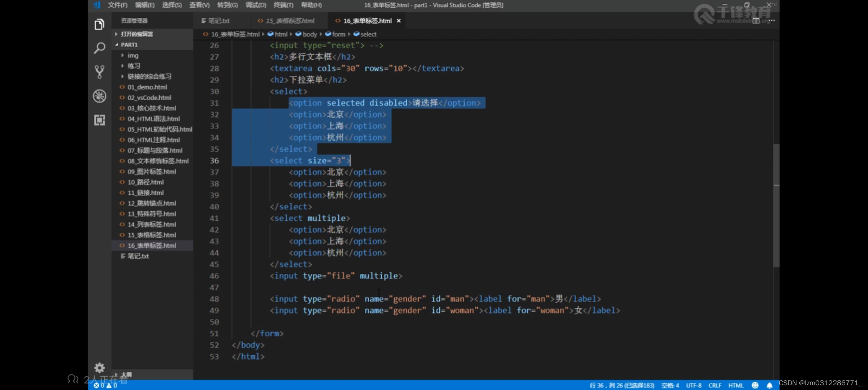Click the editor vertical scrollbar

(x=776, y=205)
